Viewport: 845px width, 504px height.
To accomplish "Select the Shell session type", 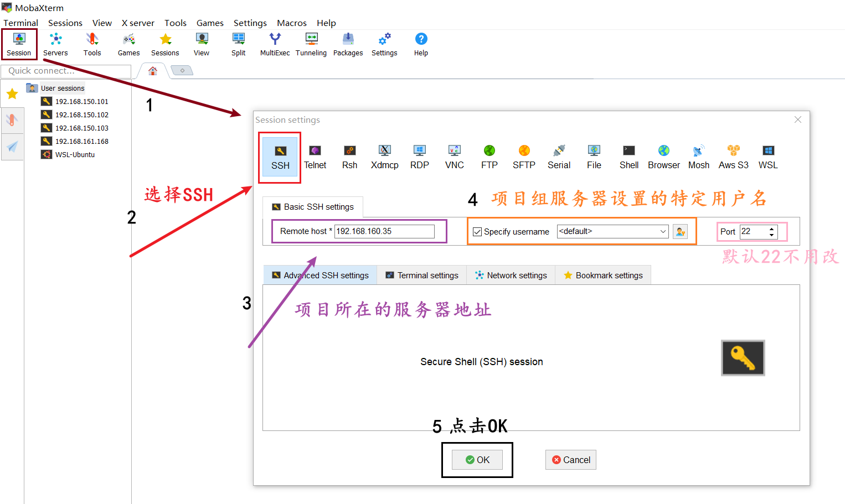I will click(629, 157).
